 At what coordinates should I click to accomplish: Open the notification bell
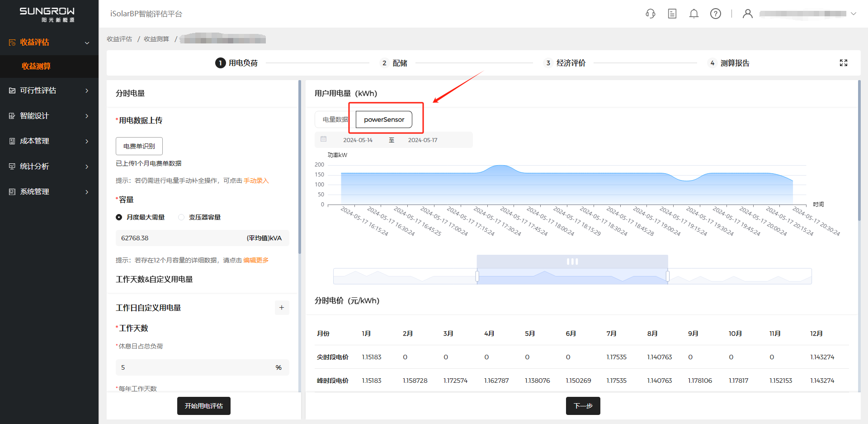(x=694, y=14)
